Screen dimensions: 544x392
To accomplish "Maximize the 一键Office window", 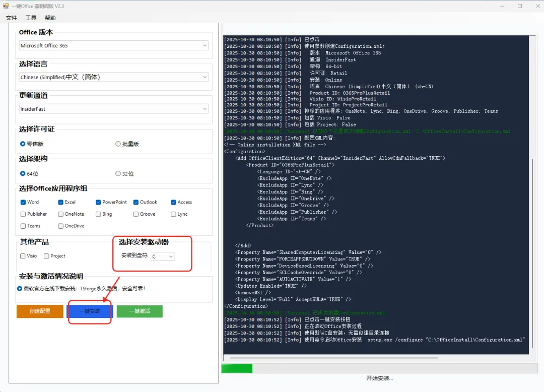I will pyautogui.click(x=520, y=6).
